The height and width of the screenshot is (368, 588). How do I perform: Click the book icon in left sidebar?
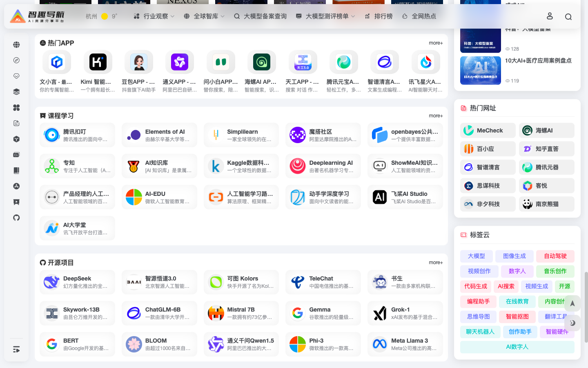[16, 171]
